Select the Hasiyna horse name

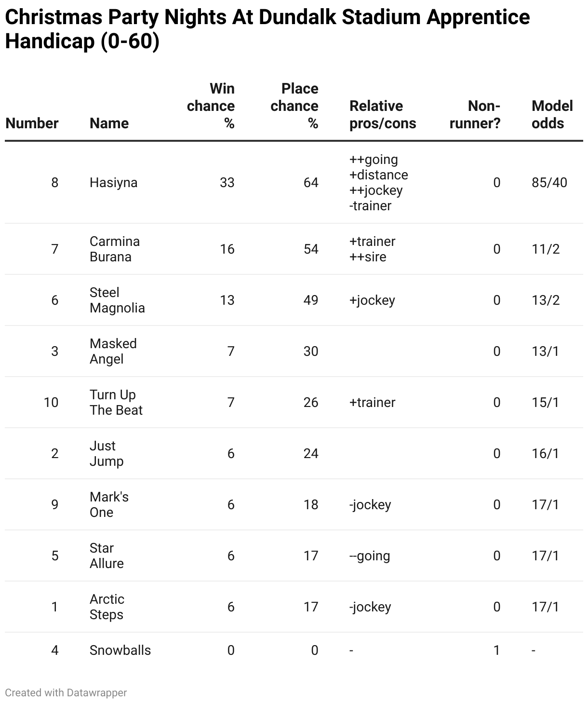(113, 183)
